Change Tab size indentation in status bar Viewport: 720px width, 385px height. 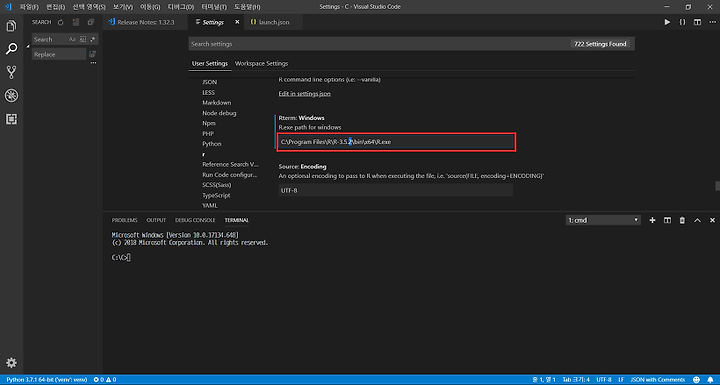pos(576,379)
